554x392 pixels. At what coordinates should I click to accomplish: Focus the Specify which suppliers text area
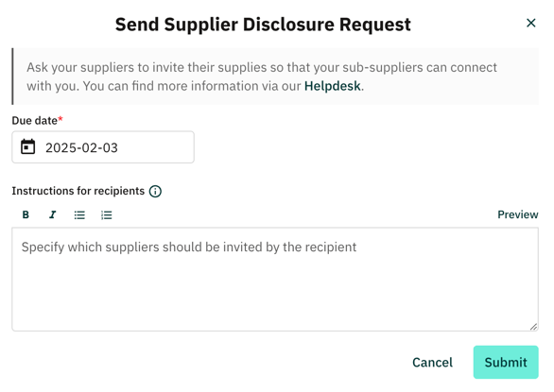pos(275,280)
